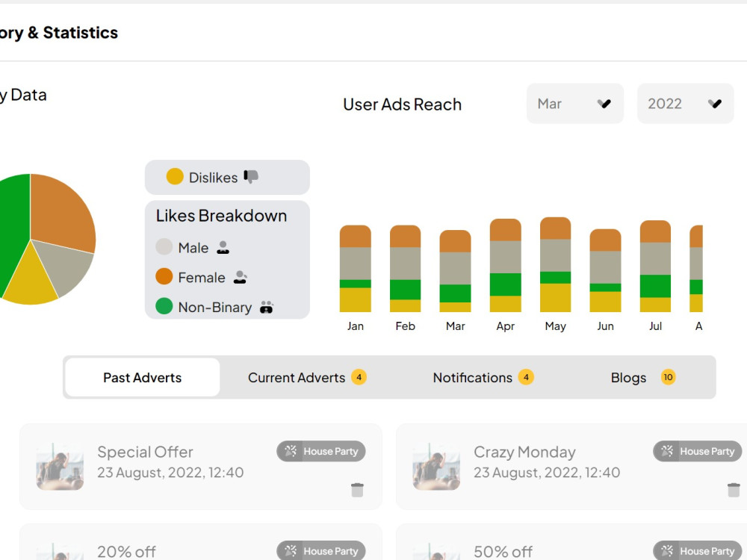
Task: Click the Current Adverts count badge 4
Action: click(359, 377)
